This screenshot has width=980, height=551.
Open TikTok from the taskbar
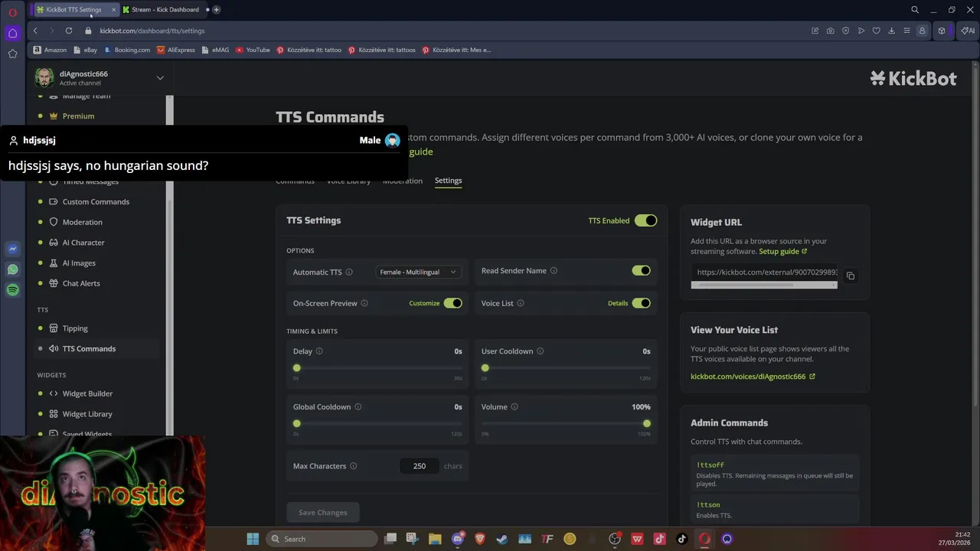pos(681,539)
